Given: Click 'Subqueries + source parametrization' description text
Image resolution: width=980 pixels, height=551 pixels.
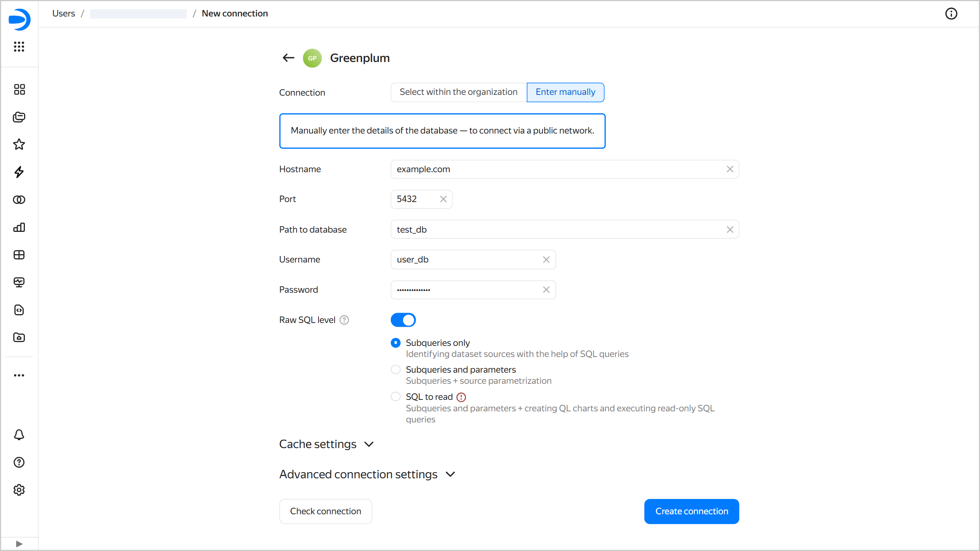Looking at the screenshot, I should tap(479, 381).
